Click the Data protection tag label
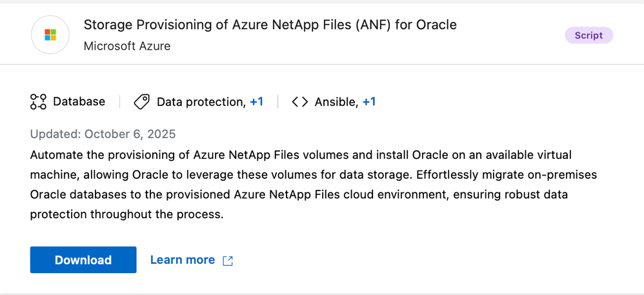644x295 pixels. [200, 102]
